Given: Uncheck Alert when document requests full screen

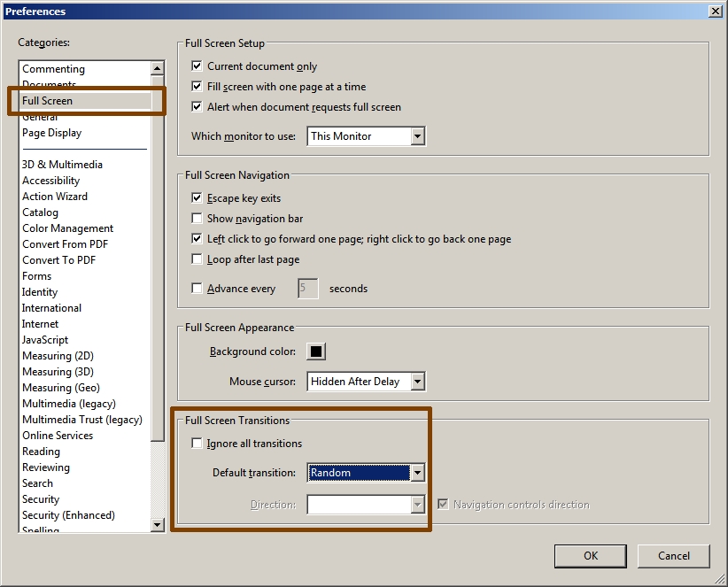Looking at the screenshot, I should click(197, 107).
